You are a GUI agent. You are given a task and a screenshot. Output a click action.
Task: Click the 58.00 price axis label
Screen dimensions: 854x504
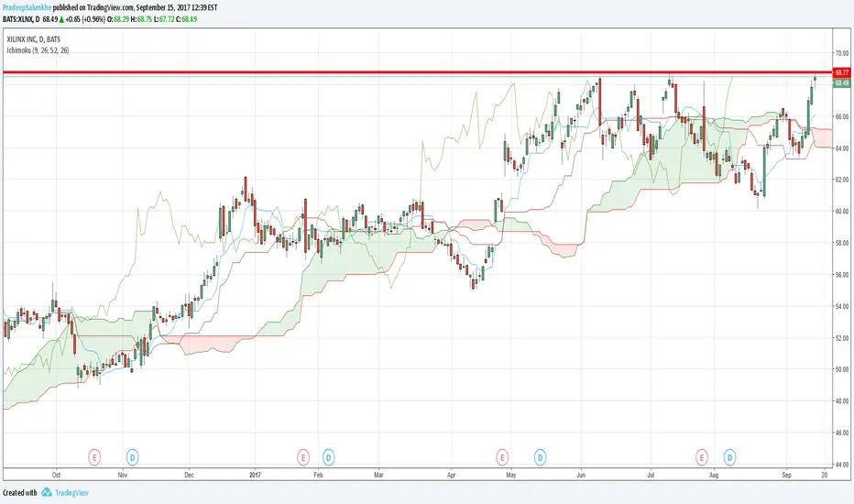coord(842,243)
